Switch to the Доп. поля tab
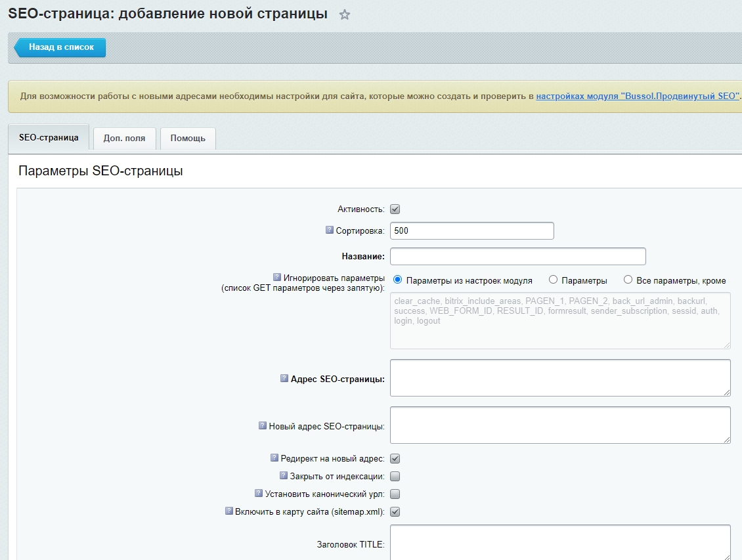The height and width of the screenshot is (560, 742). pyautogui.click(x=124, y=139)
